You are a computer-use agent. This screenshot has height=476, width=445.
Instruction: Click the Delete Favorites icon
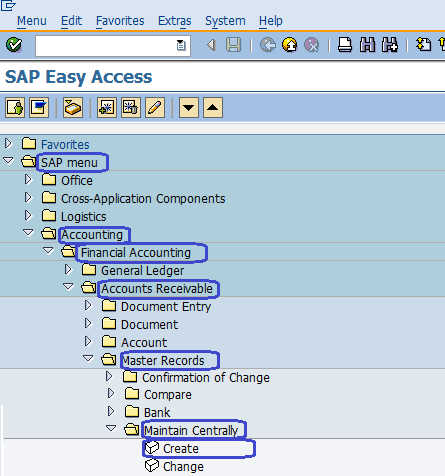pos(131,108)
